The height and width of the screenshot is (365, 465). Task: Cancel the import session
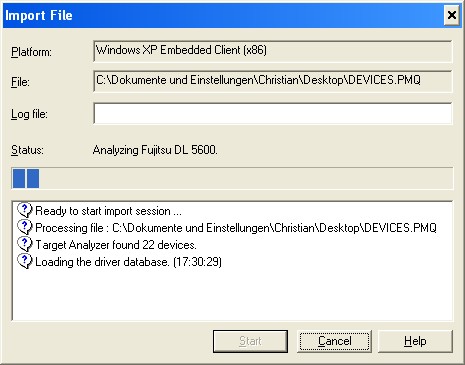click(334, 341)
